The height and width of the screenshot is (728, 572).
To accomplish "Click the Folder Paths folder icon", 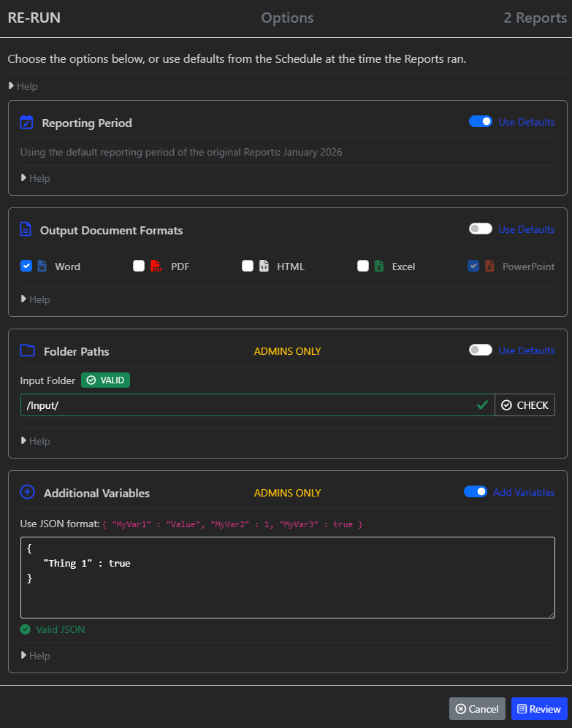I will tap(28, 351).
